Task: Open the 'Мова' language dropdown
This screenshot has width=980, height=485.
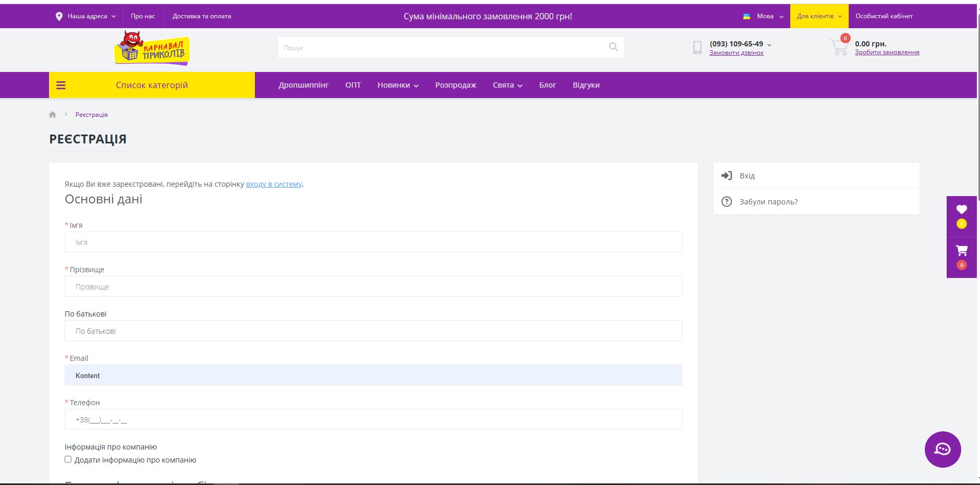Action: click(x=764, y=16)
